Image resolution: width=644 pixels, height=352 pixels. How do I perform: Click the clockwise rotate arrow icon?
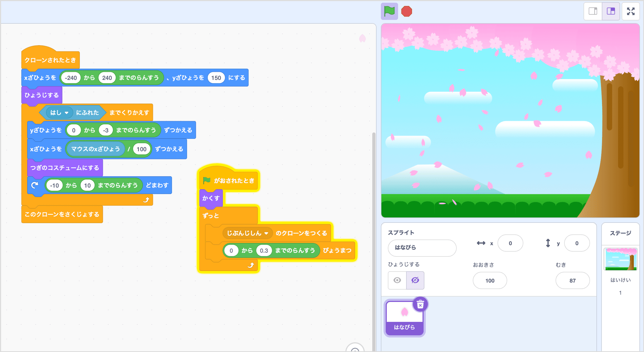click(35, 185)
